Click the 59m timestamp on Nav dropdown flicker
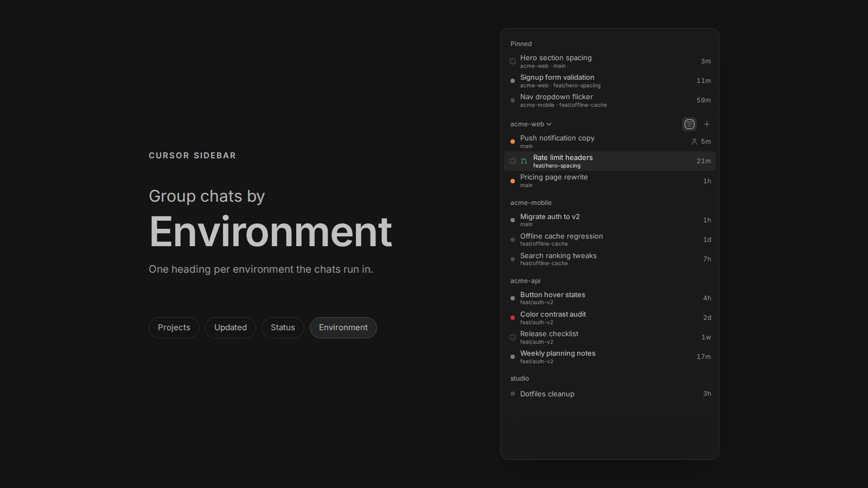Image resolution: width=868 pixels, height=488 pixels. click(x=704, y=100)
